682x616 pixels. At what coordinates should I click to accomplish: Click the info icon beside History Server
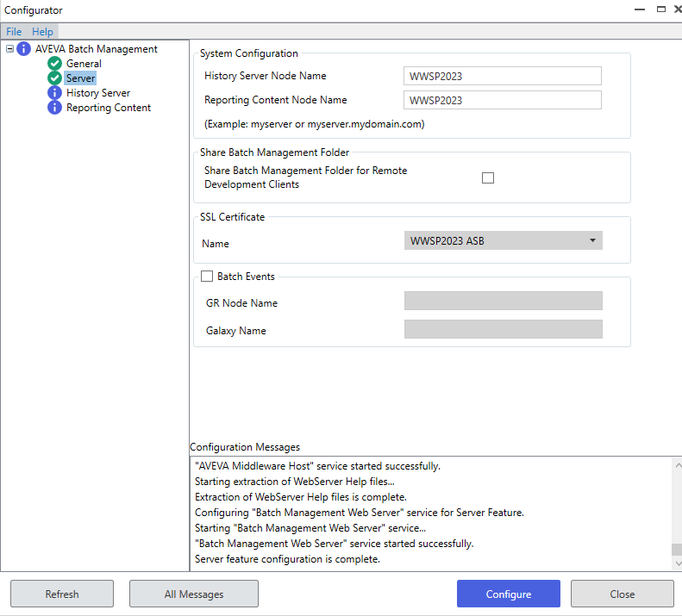[x=54, y=92]
